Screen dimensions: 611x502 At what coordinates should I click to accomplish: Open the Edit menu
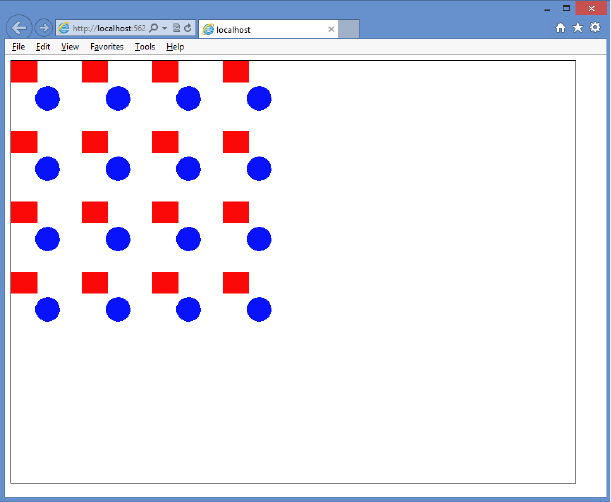[43, 47]
